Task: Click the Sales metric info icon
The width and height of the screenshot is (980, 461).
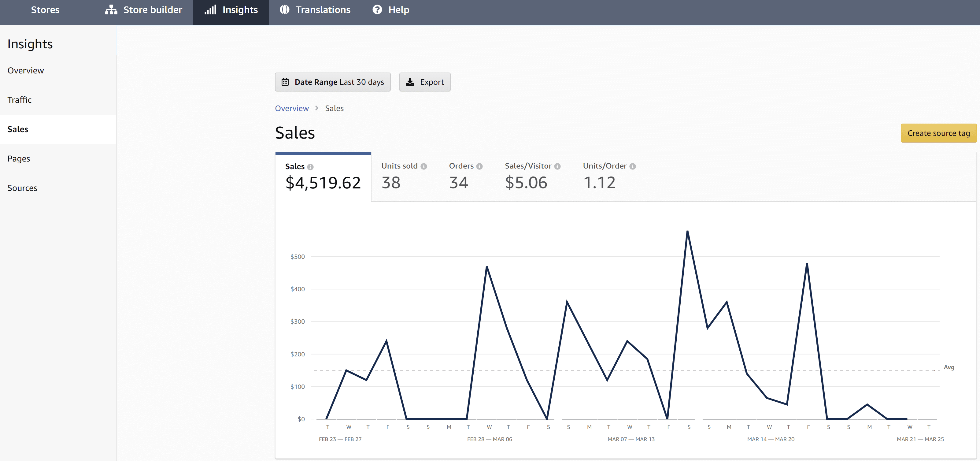Action: click(310, 167)
